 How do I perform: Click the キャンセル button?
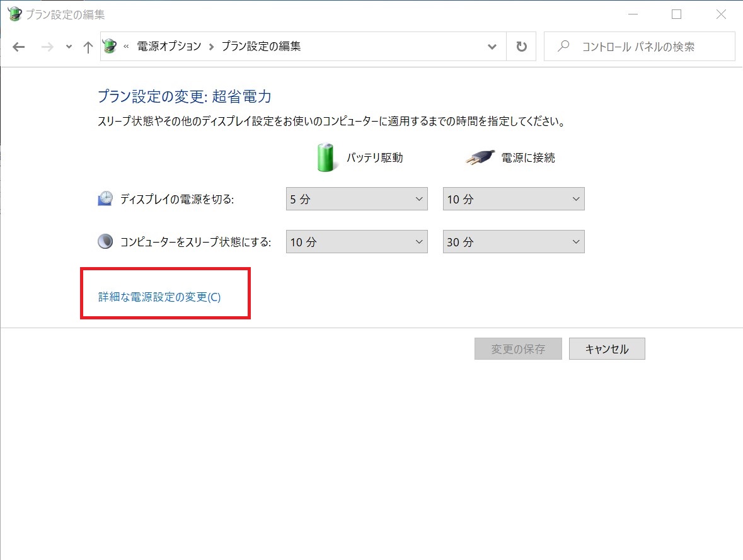pos(606,348)
